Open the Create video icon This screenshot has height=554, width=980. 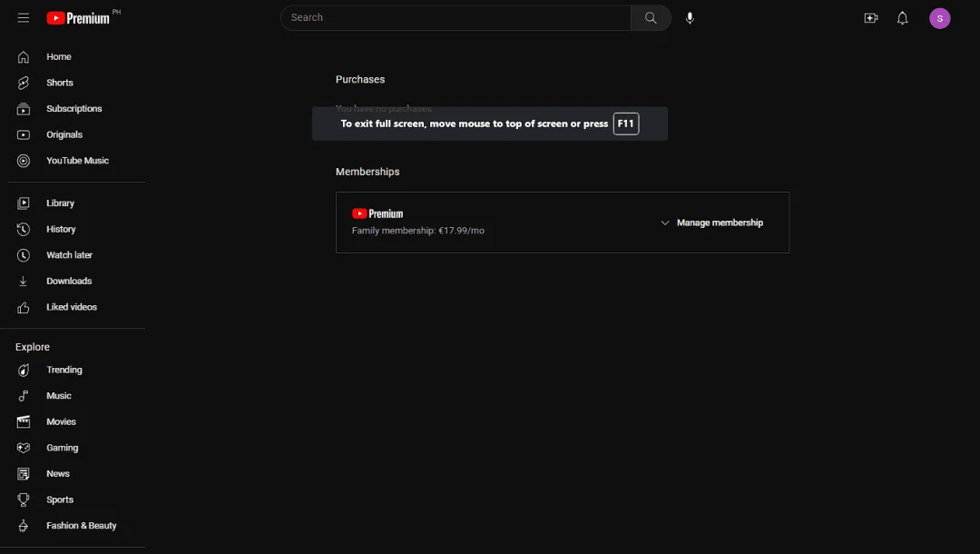(x=870, y=18)
